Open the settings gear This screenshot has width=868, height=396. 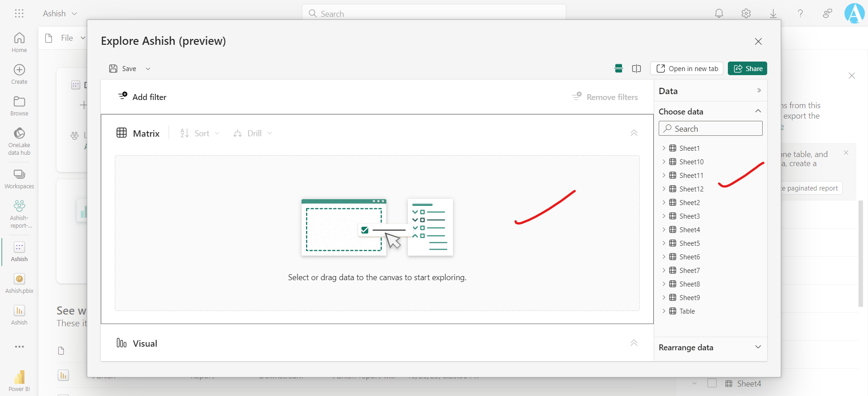click(746, 14)
